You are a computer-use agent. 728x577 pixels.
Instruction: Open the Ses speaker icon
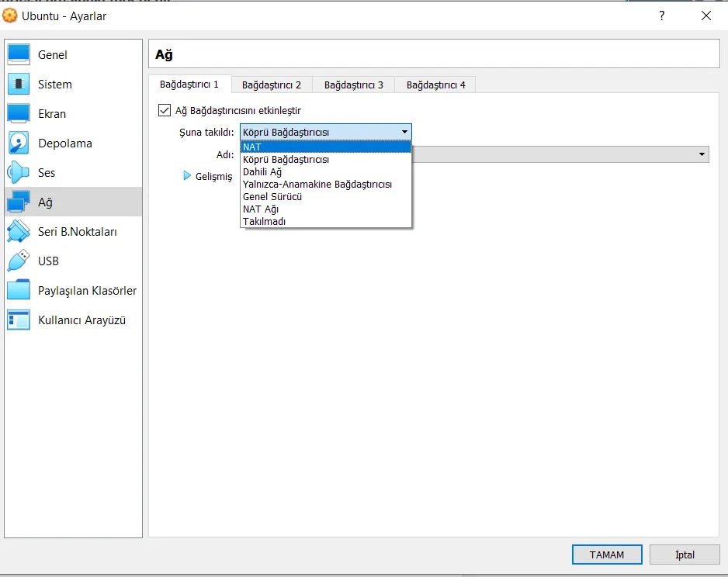19,172
